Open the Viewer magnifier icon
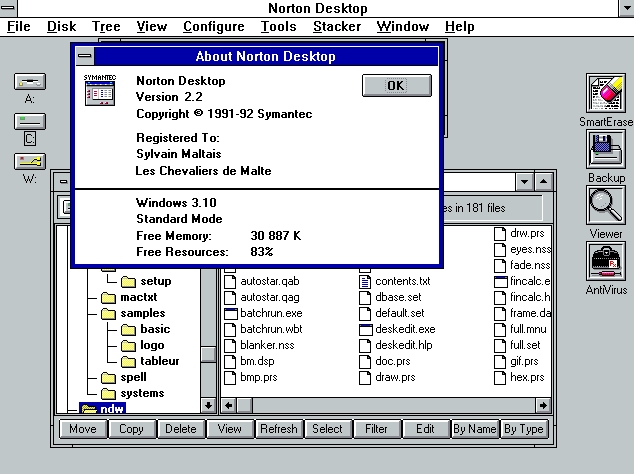Screen dimensions: 634x474 coord(605,205)
